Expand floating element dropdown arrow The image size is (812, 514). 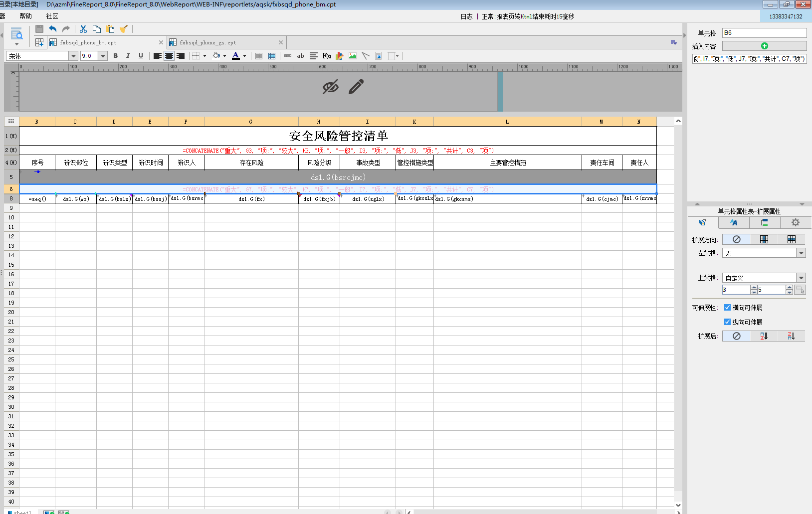(x=397, y=56)
